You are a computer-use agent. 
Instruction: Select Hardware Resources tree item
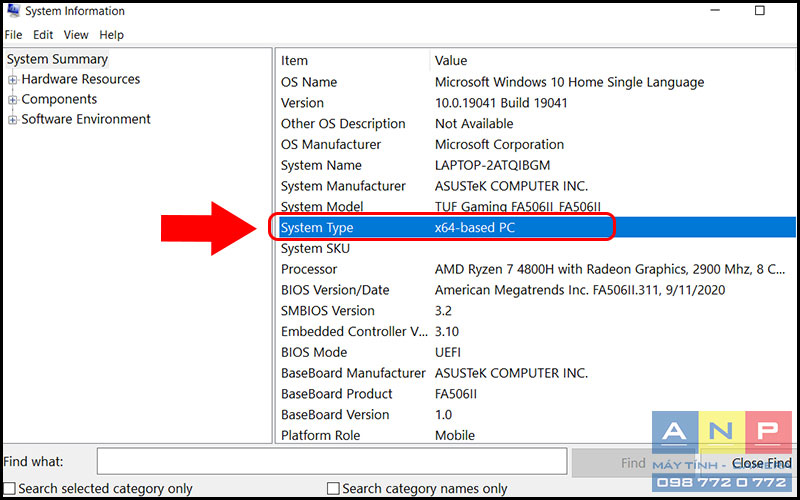click(x=81, y=79)
